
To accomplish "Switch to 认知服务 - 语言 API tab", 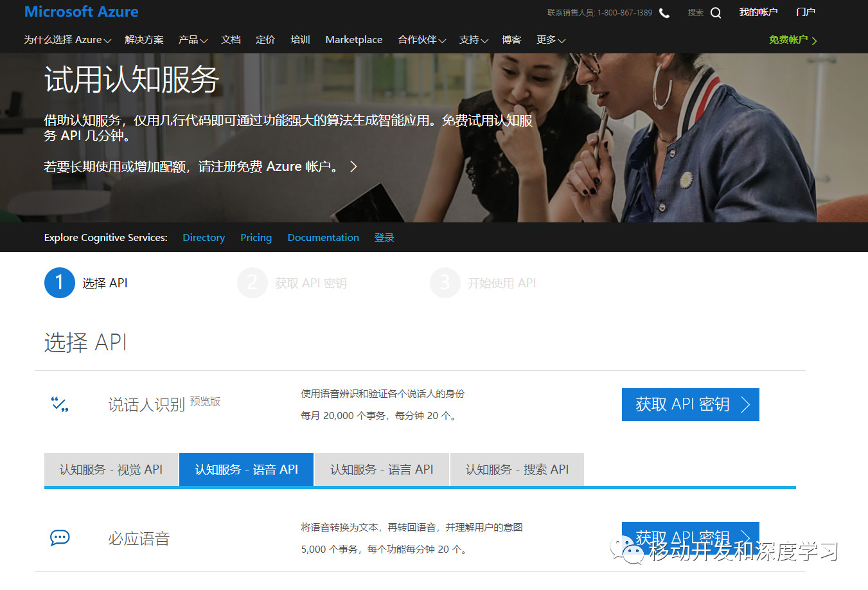I will pos(382,469).
